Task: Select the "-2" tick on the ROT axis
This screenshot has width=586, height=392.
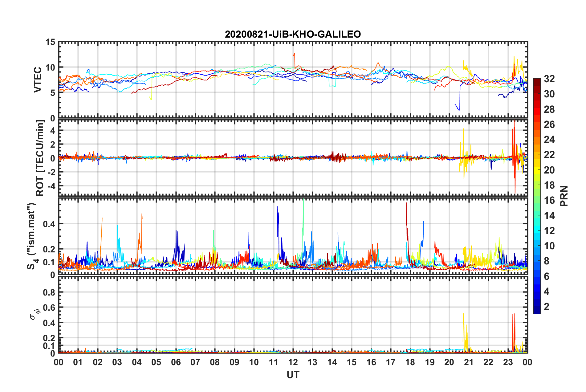Action: (51, 172)
